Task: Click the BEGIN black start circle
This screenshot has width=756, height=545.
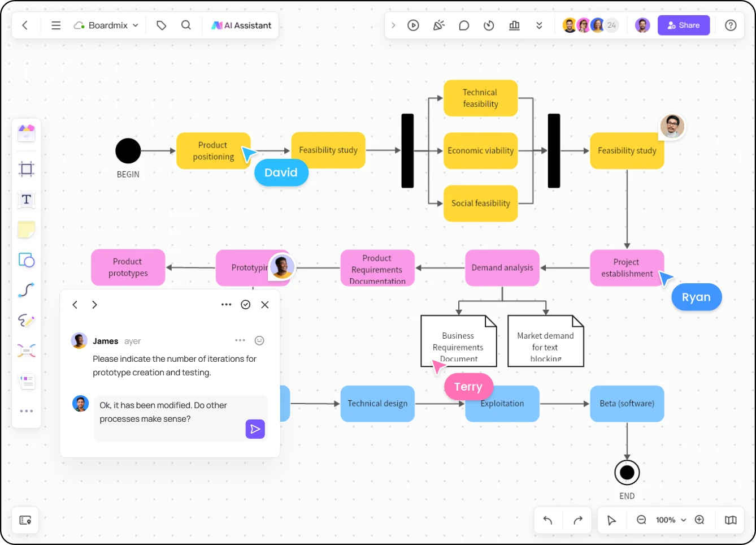Action: point(128,151)
